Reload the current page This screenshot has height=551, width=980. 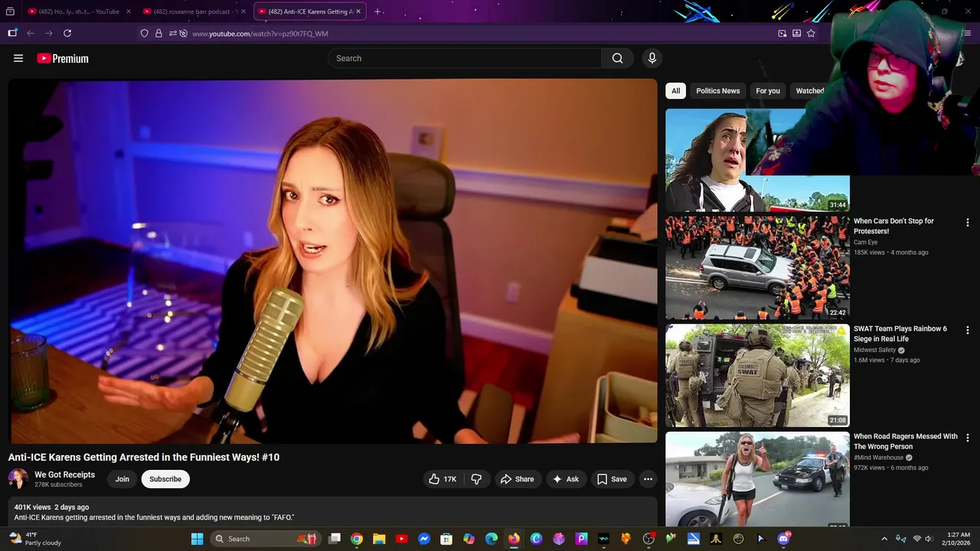pyautogui.click(x=67, y=34)
